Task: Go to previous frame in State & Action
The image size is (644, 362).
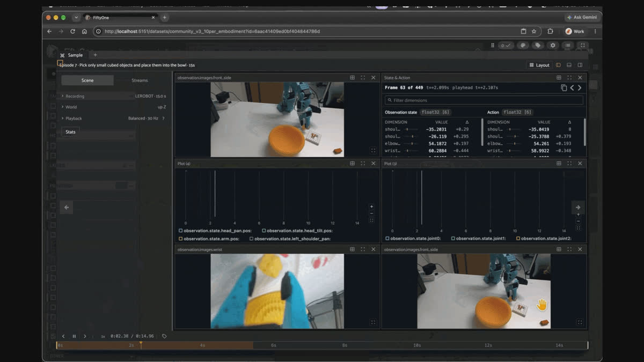Action: (572, 88)
